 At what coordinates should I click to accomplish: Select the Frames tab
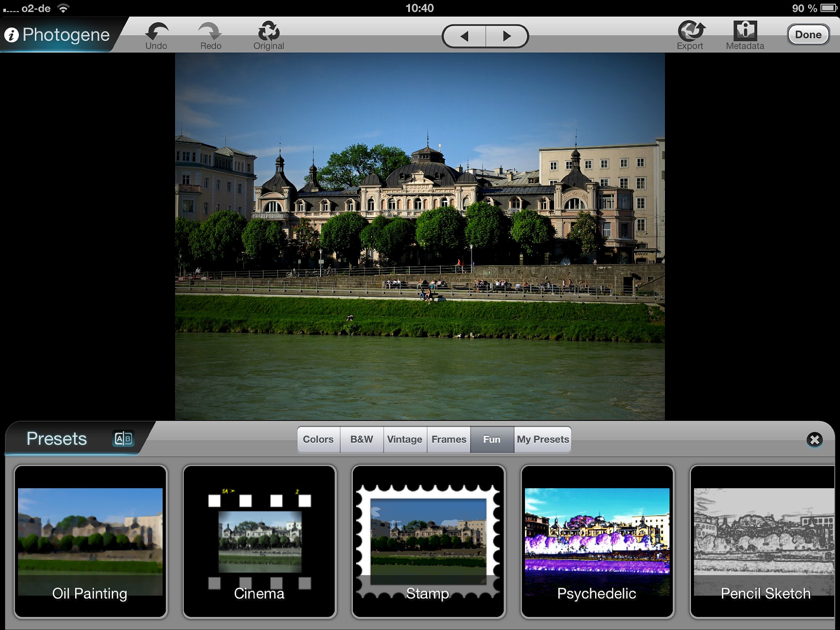(449, 439)
